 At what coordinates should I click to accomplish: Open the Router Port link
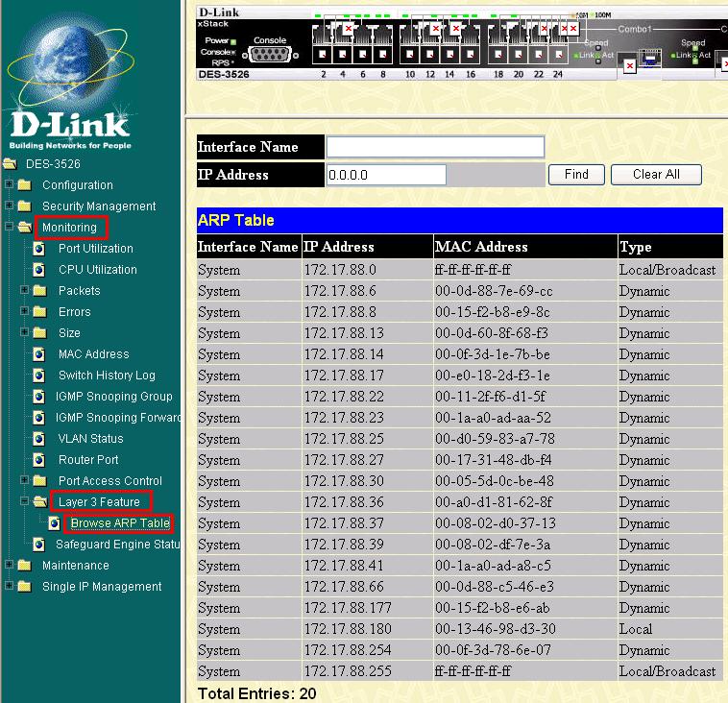click(x=88, y=460)
